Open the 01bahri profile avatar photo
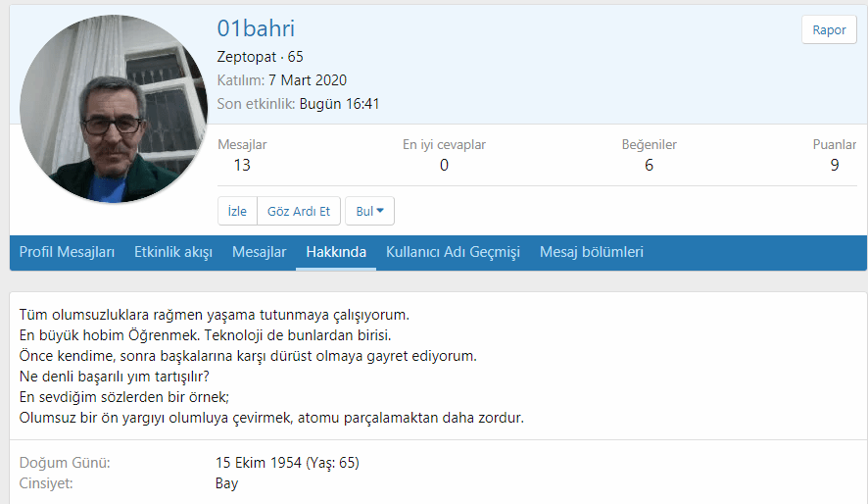 [x=114, y=109]
